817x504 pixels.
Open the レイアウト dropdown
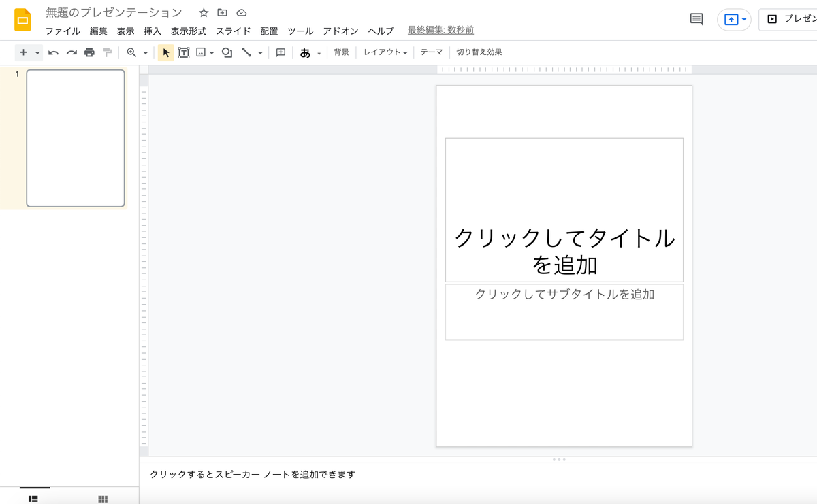[x=384, y=52]
